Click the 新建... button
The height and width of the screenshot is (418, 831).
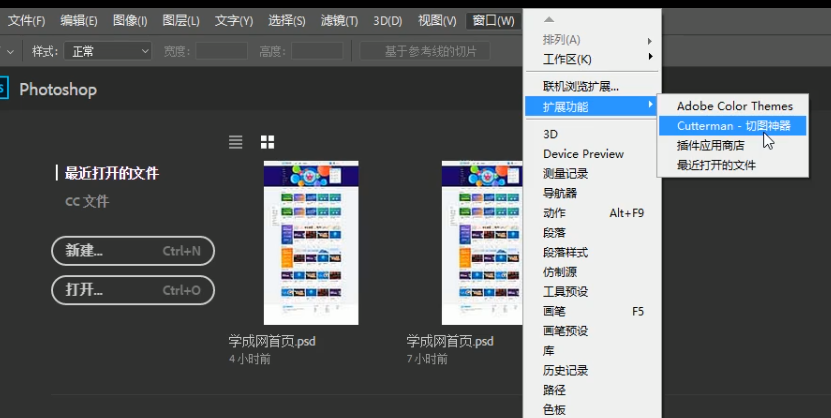[x=133, y=251]
